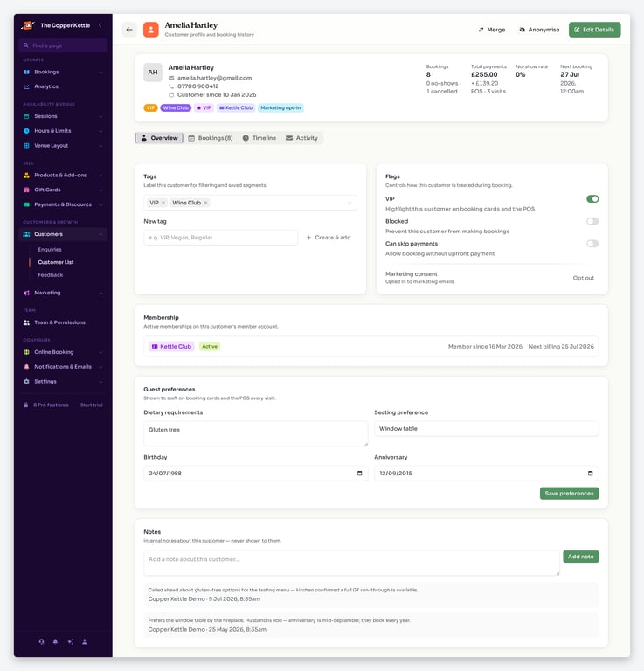Click the Gift Cards icon
This screenshot has width=644, height=671.
[26, 190]
